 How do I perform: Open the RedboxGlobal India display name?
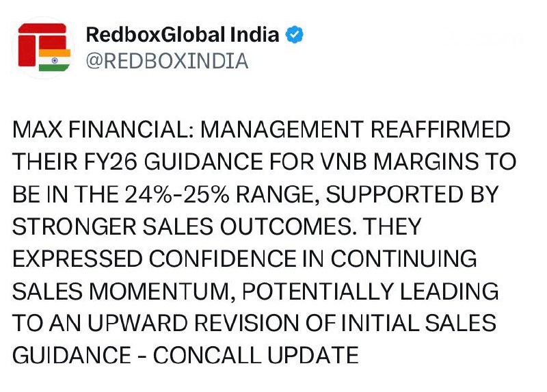pos(183,34)
